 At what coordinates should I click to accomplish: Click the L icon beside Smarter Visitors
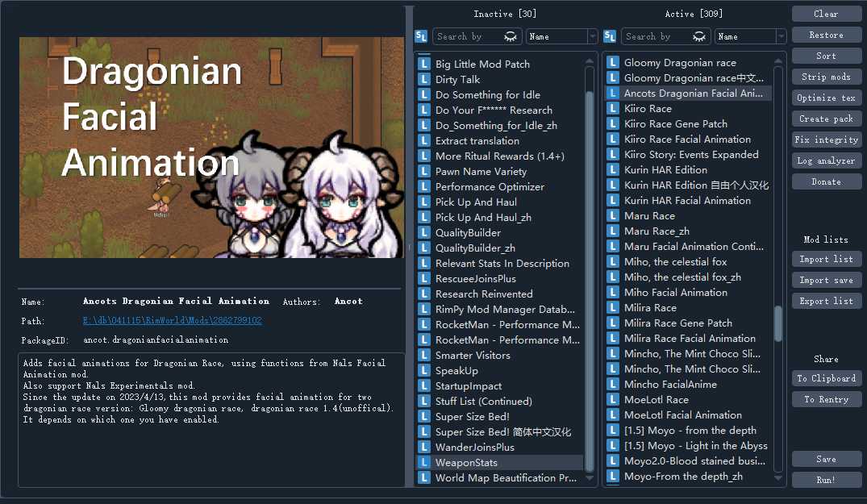(424, 355)
